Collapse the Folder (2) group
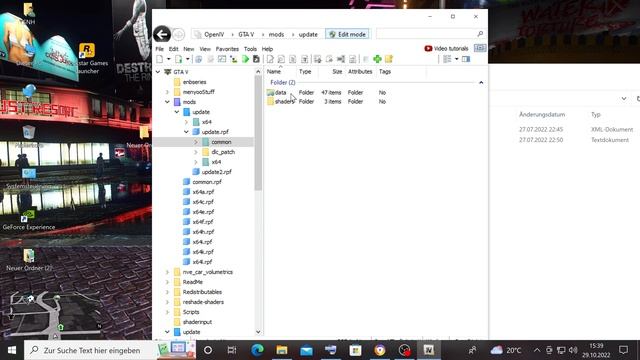The height and width of the screenshot is (360, 640). tap(481, 82)
